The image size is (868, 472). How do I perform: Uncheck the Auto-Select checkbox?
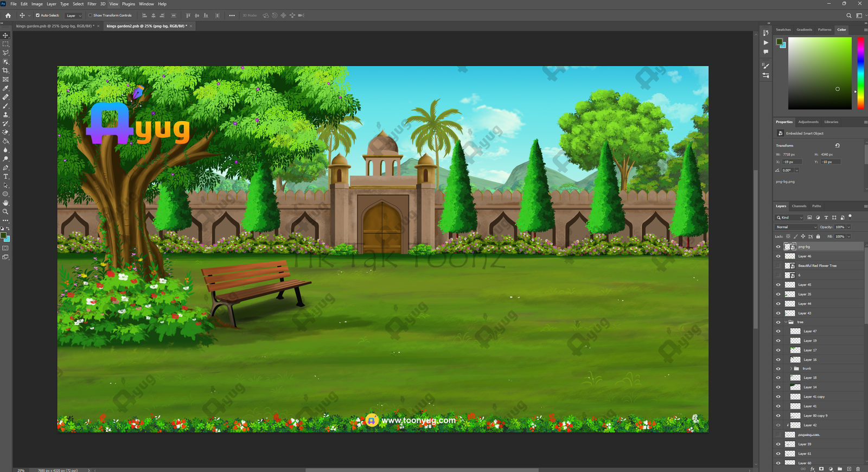pyautogui.click(x=37, y=16)
